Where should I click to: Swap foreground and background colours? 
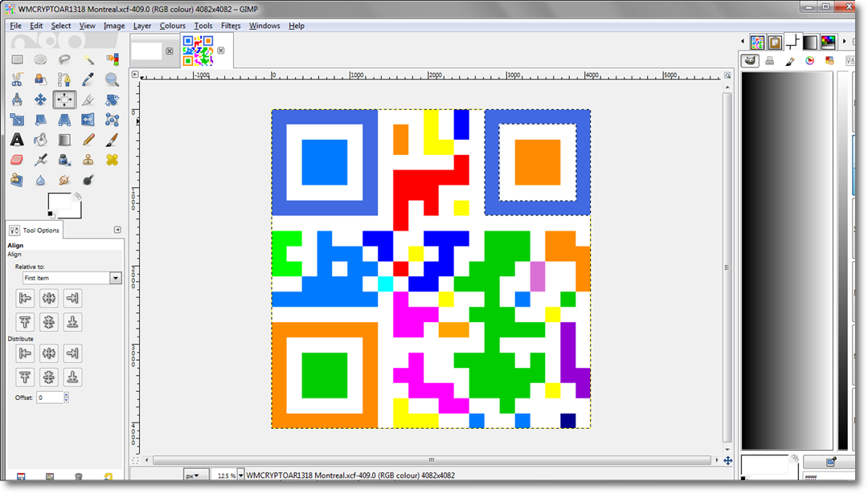tap(77, 196)
